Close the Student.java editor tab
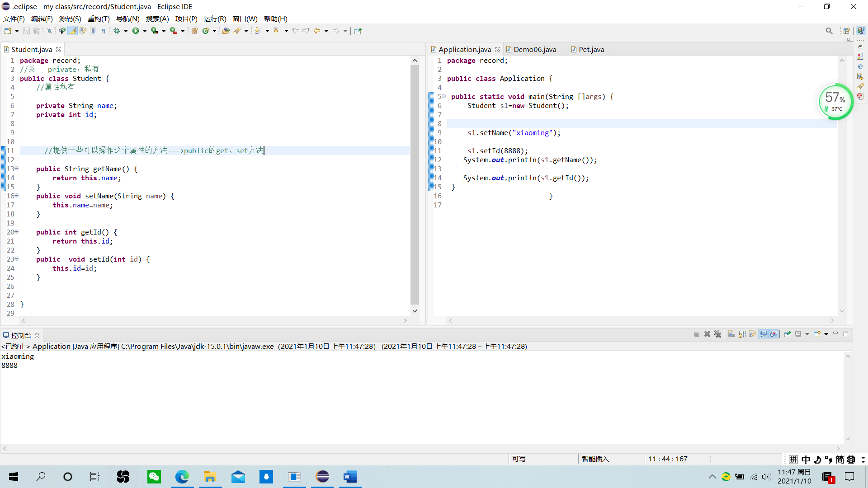868x488 pixels. coord(58,49)
